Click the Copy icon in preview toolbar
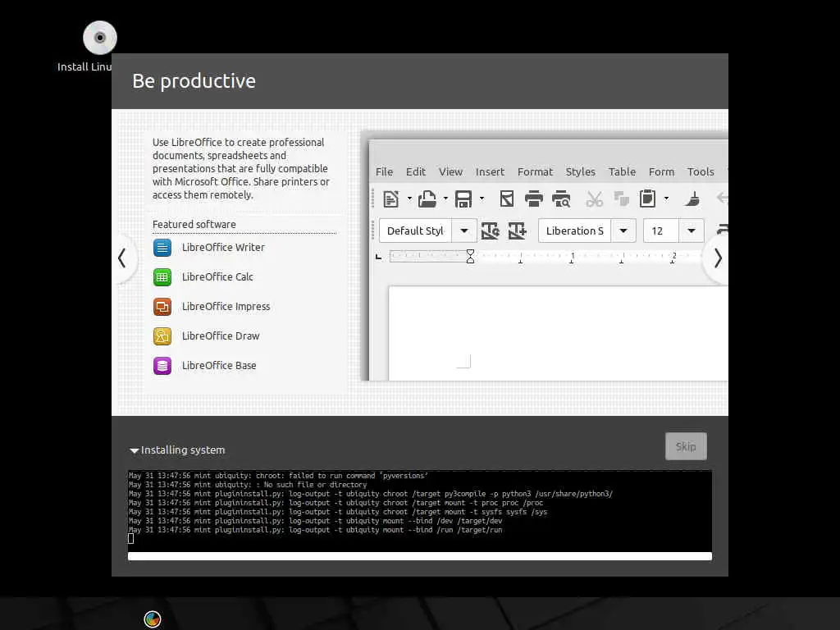 coord(622,199)
